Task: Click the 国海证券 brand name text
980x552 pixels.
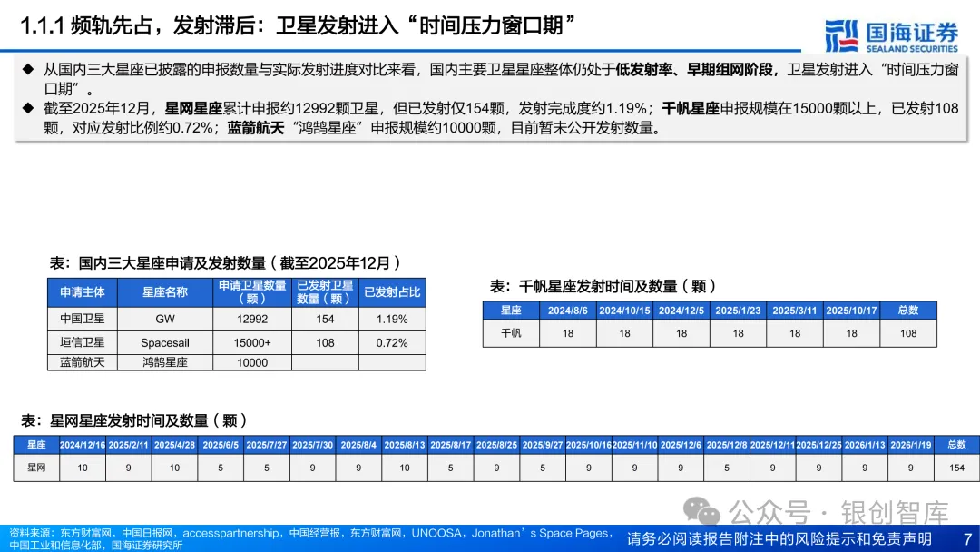Action: (912, 32)
